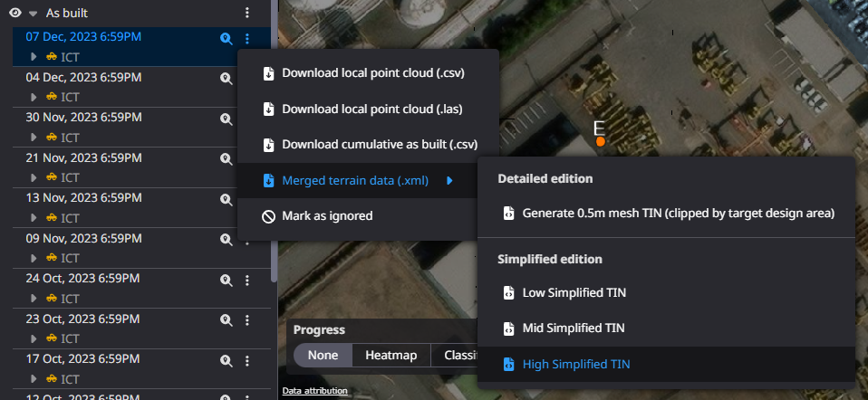Expand ICT under 21 Nov, 2023
The height and width of the screenshot is (400, 868).
34,177
